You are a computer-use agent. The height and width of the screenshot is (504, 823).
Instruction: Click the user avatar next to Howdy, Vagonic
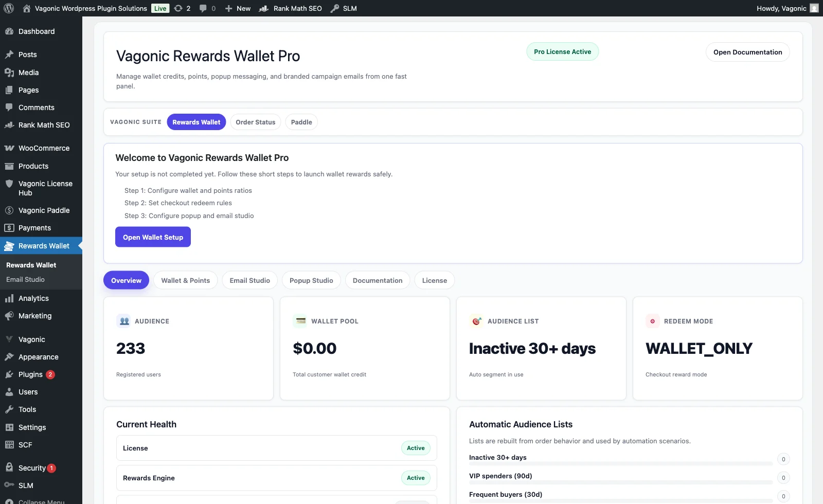814,8
